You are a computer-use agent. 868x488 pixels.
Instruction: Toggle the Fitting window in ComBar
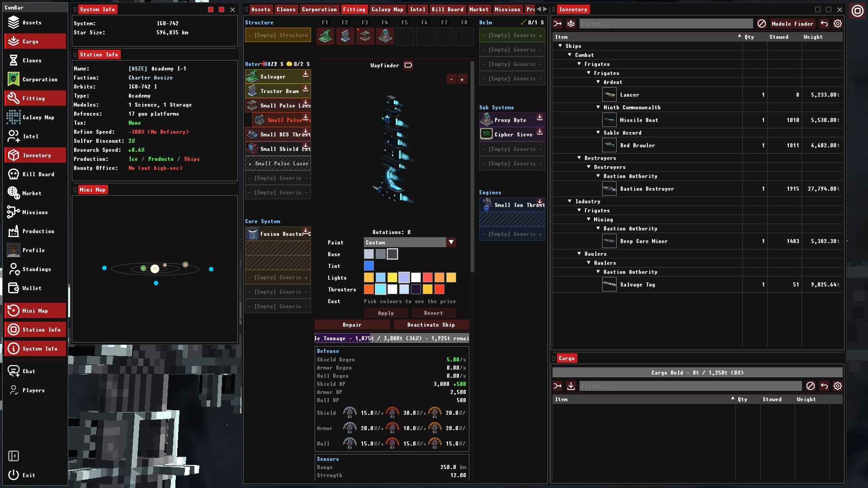coord(35,98)
